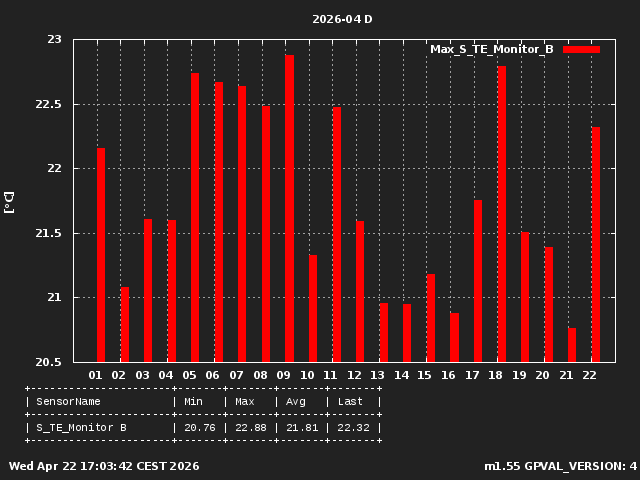The image size is (640, 480).
Task: Click the red Max_S_TE_Monitor_B legend swatch
Action: (x=581, y=49)
